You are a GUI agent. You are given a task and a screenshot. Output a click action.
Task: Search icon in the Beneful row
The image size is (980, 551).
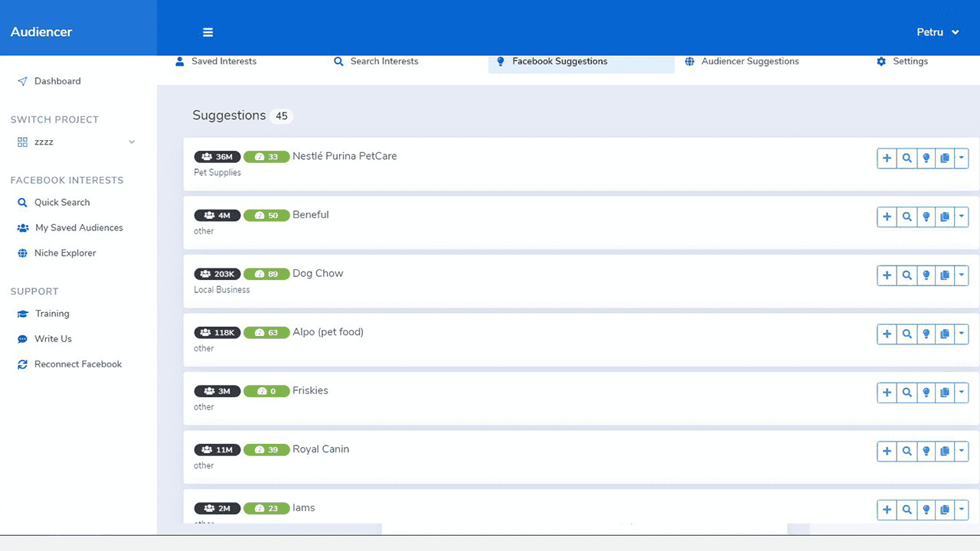(906, 217)
